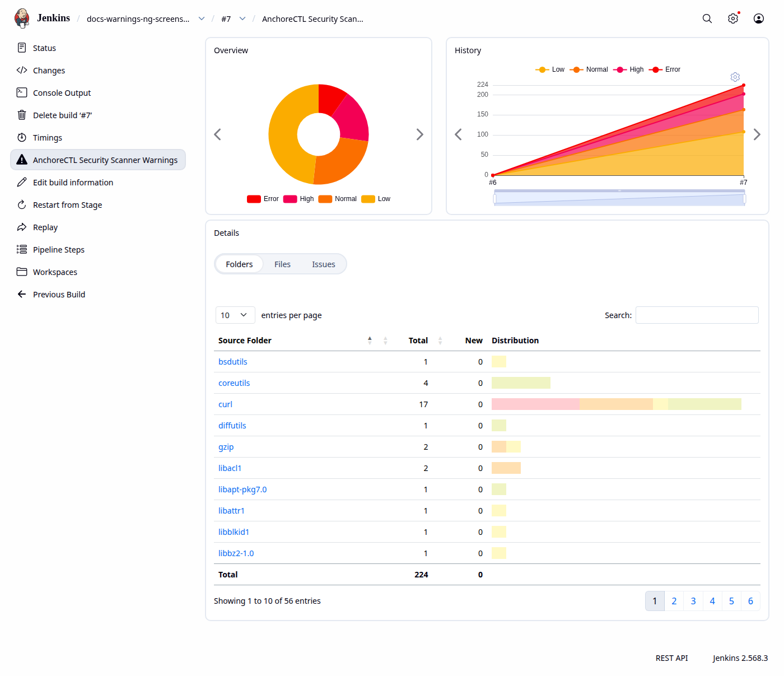Open the Jenkins logo home link
The height and width of the screenshot is (676, 784).
click(42, 18)
